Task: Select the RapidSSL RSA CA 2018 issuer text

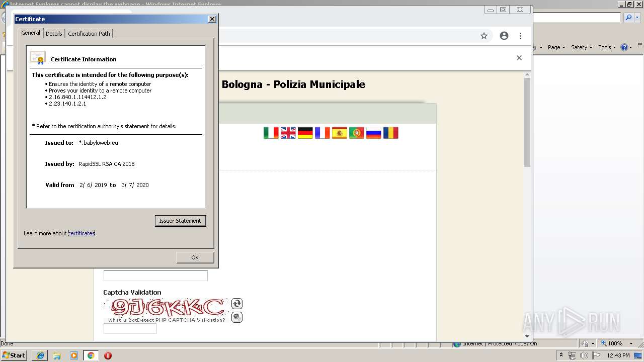Action: click(107, 164)
